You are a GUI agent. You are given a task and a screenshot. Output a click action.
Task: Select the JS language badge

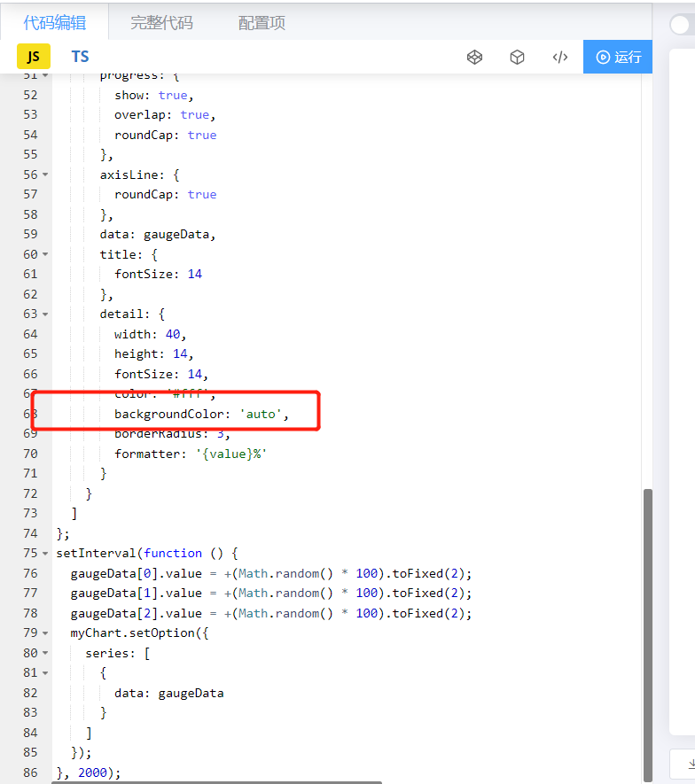tap(34, 57)
